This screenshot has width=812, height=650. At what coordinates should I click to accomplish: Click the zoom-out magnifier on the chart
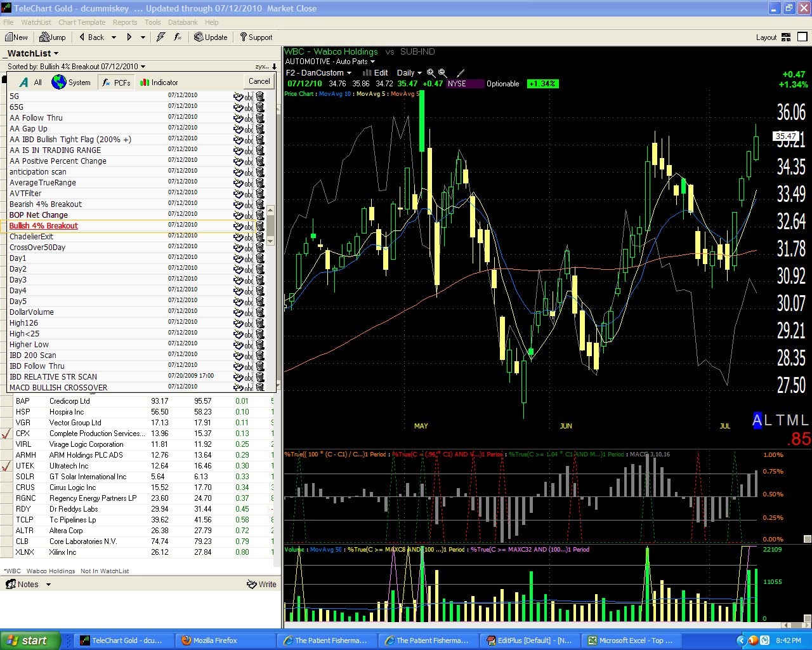tap(443, 72)
